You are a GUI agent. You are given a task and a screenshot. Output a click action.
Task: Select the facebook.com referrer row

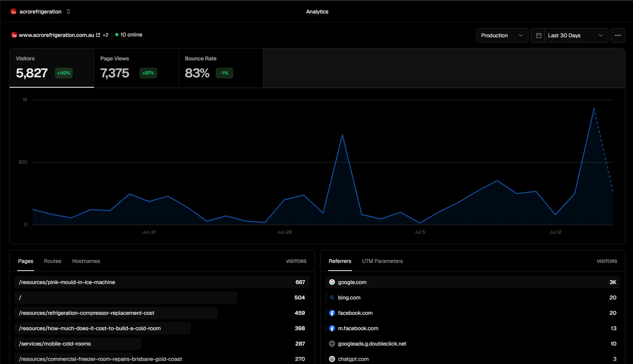coord(472,313)
